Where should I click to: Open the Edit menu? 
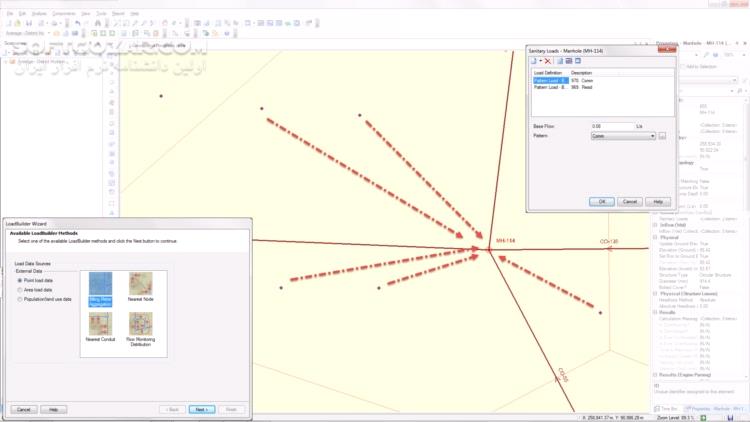[22, 14]
